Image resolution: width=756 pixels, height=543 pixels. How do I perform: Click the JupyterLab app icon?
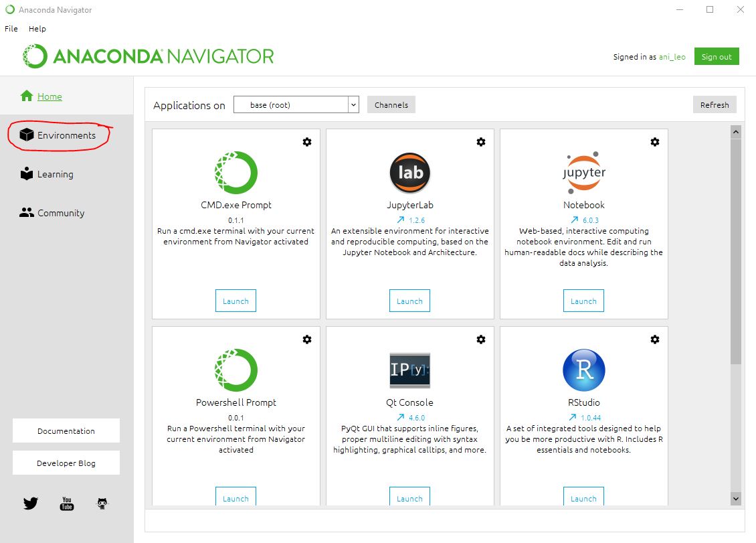[x=410, y=172]
